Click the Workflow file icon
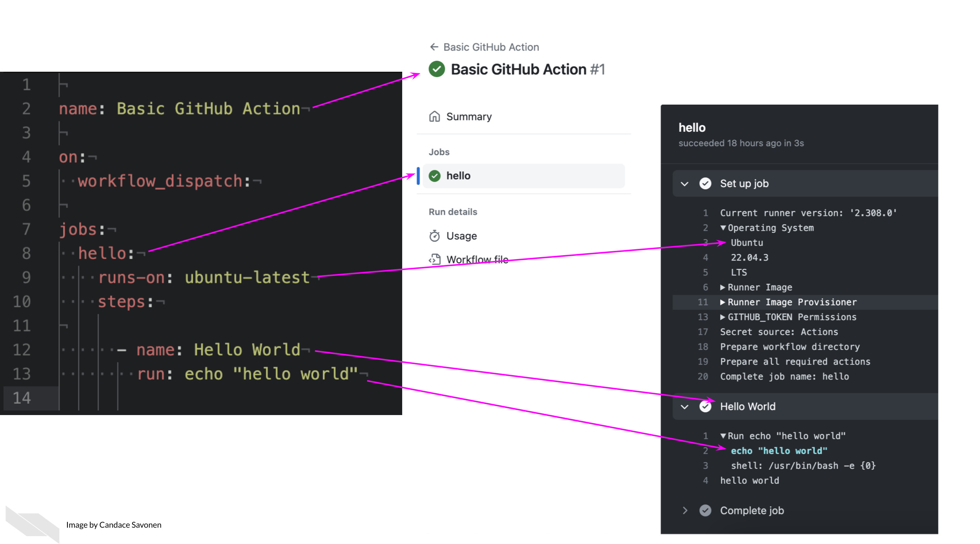Viewport: 980px width, 544px height. 434,259
